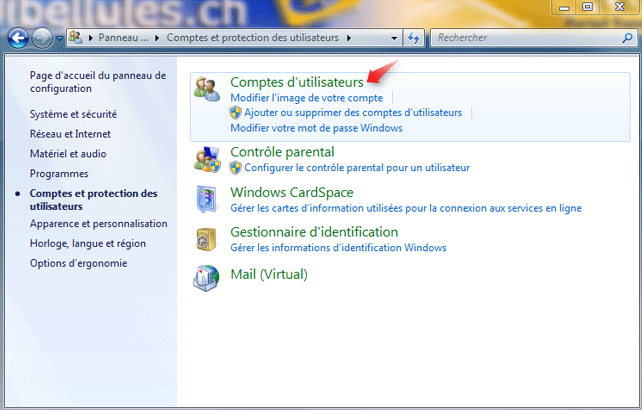Select Apparence et personnalisation in sidebar
Viewport: 642px width, 410px height.
click(98, 224)
